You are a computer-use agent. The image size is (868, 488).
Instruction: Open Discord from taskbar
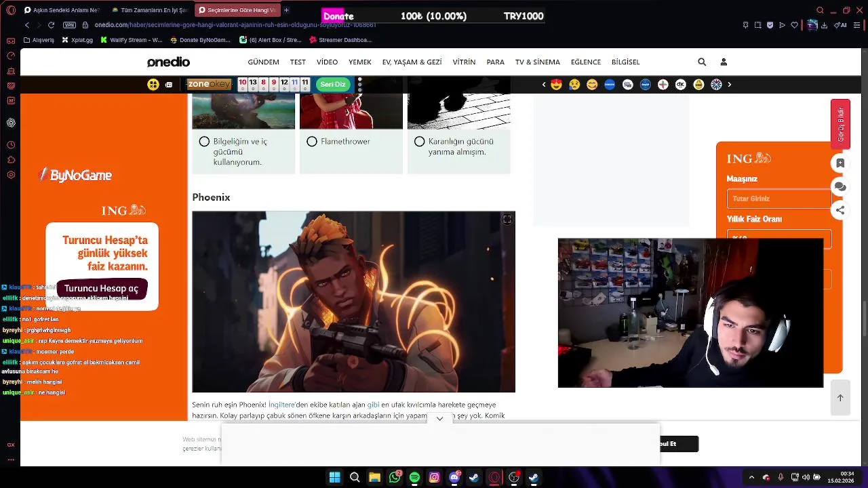pyautogui.click(x=454, y=478)
